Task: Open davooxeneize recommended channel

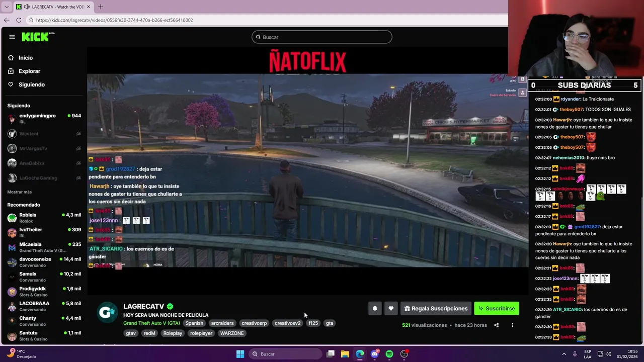Action: coord(44,262)
